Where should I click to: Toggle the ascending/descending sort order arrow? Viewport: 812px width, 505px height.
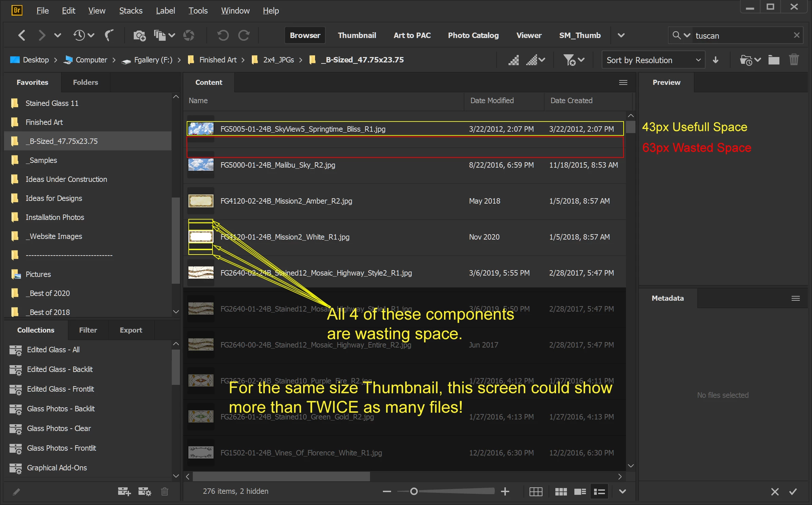coord(716,60)
